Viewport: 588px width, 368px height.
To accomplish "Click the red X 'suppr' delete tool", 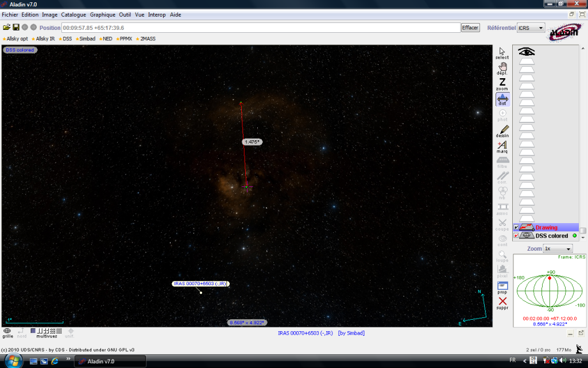I will [502, 303].
